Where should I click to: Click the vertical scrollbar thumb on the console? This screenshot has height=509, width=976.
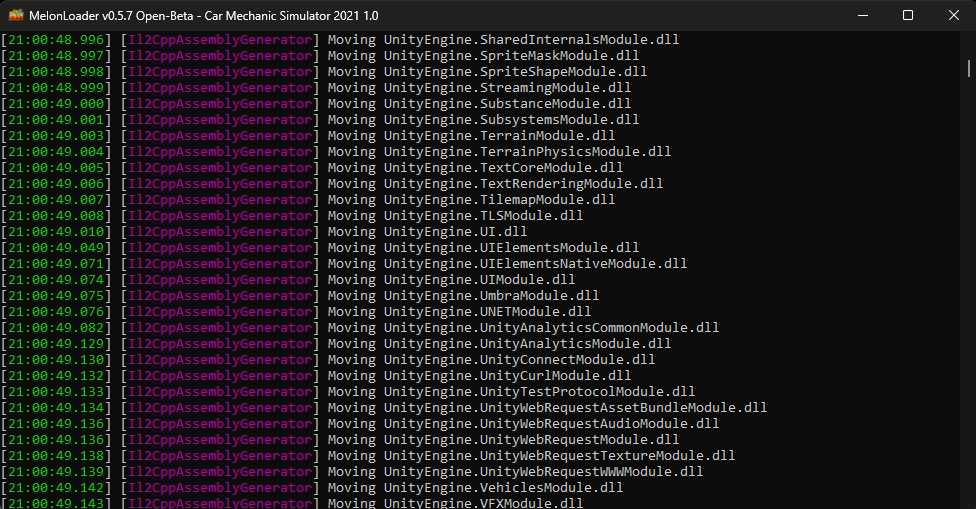(969, 68)
